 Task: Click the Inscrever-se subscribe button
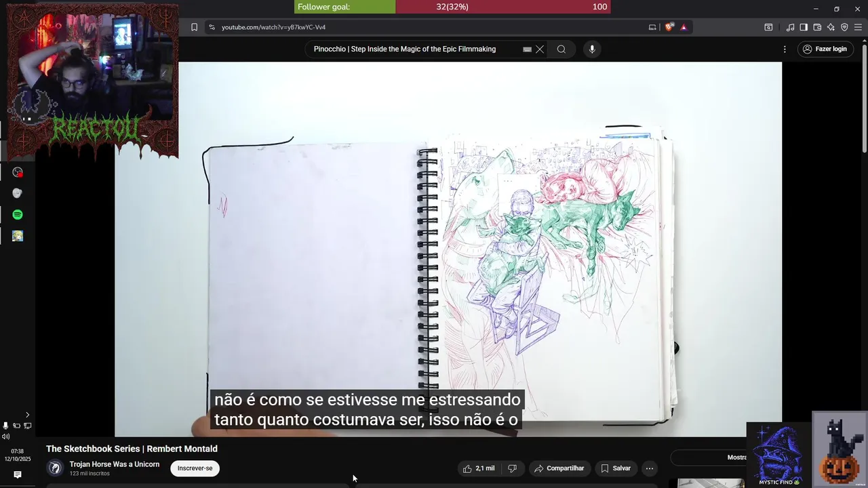[195, 468]
